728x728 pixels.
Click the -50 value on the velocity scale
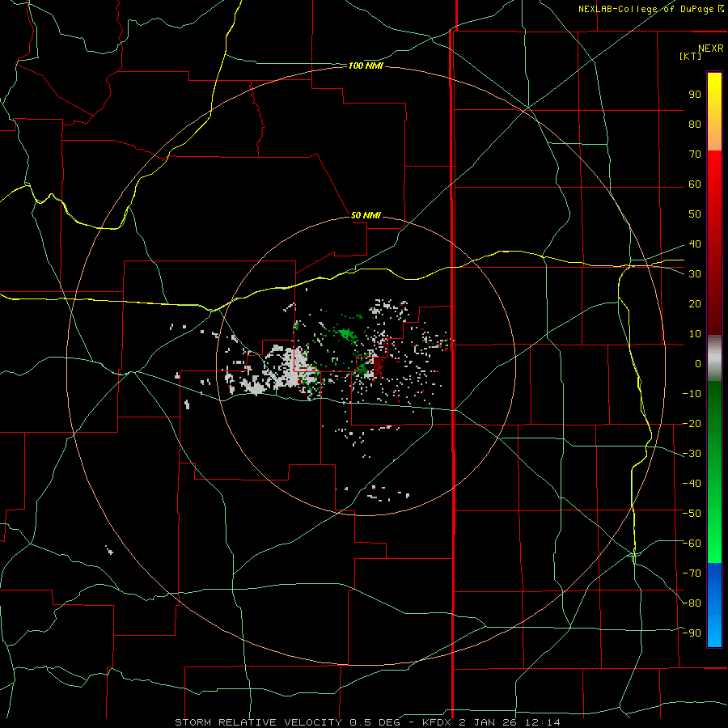(x=692, y=514)
